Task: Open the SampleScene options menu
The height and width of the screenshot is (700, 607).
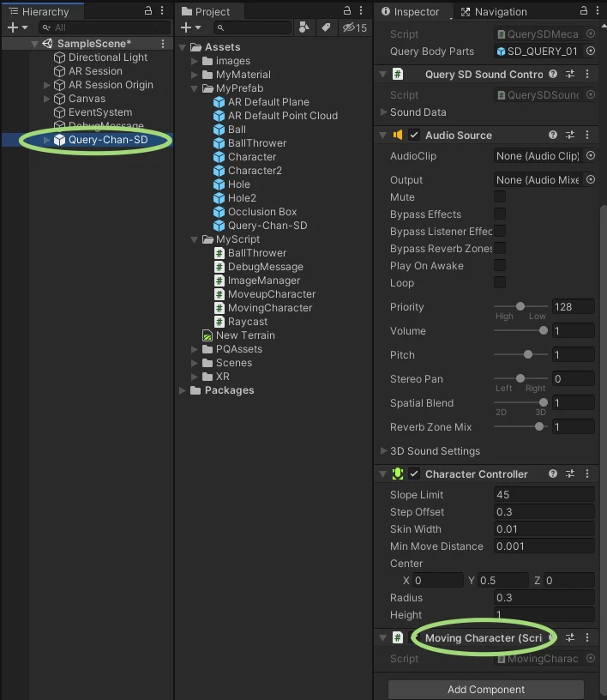Action: 163,43
